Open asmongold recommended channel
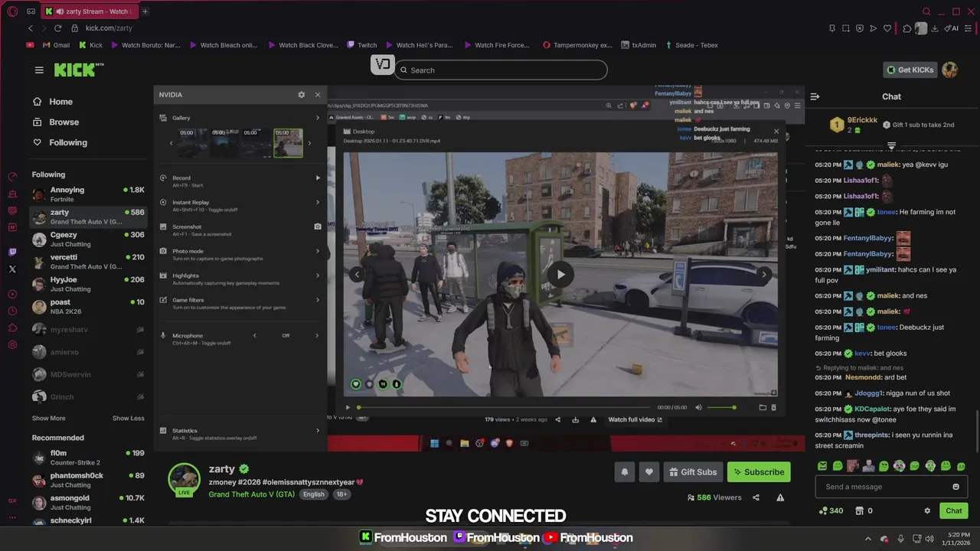The width and height of the screenshot is (980, 551). 88,503
